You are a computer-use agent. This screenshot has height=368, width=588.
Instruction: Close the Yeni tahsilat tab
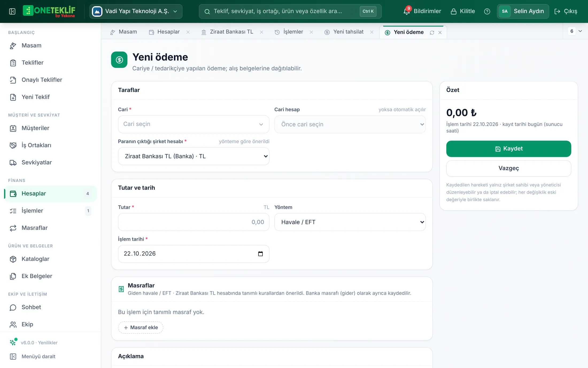tap(372, 32)
